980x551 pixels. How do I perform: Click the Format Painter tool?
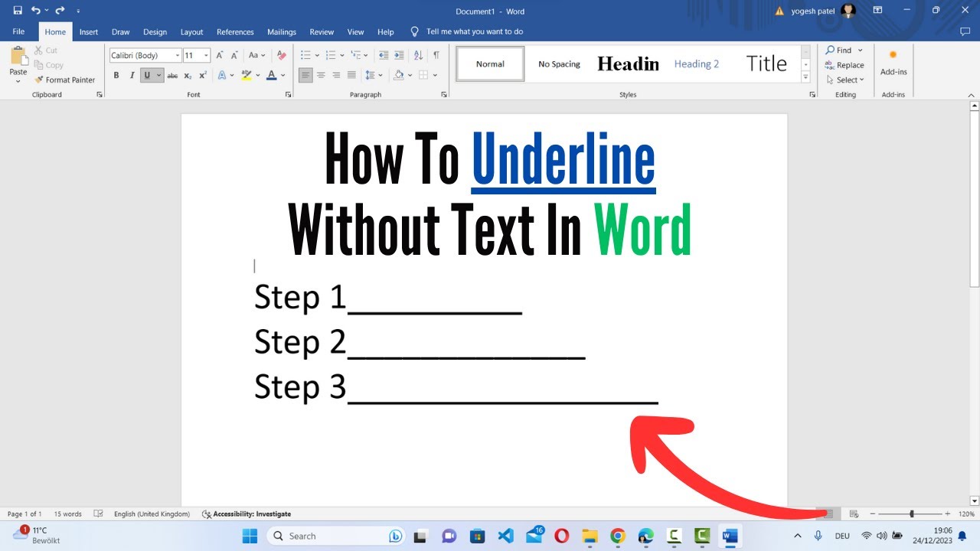pyautogui.click(x=64, y=80)
